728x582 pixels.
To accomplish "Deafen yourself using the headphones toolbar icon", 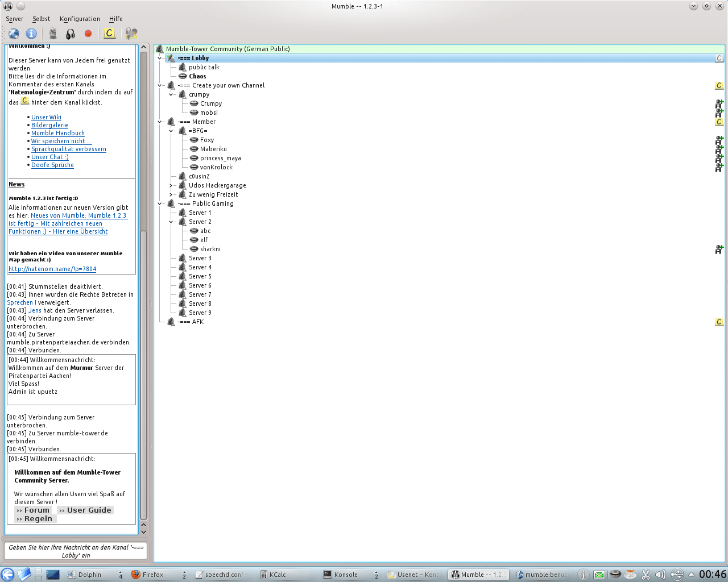I will (x=70, y=33).
